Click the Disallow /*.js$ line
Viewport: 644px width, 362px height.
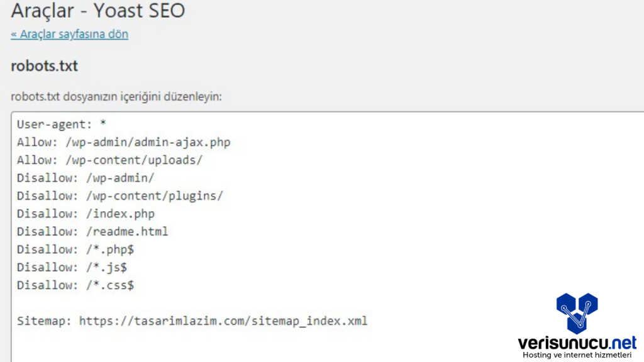pos(72,267)
